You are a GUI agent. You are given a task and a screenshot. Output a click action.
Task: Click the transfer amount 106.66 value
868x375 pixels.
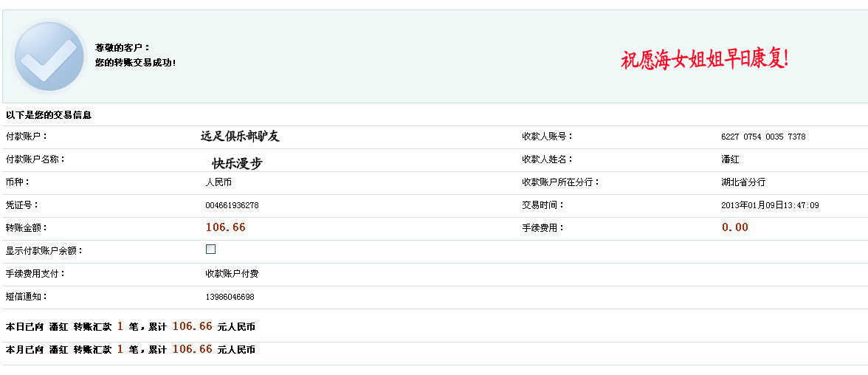(225, 227)
